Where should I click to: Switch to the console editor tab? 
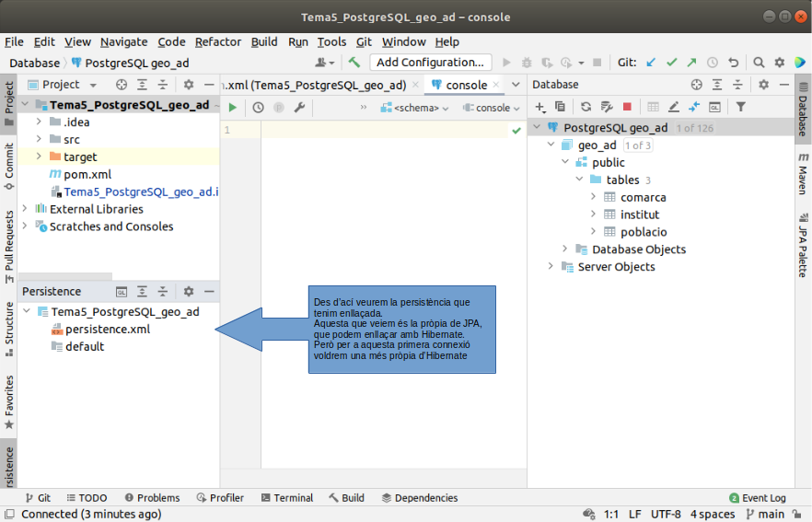(466, 85)
